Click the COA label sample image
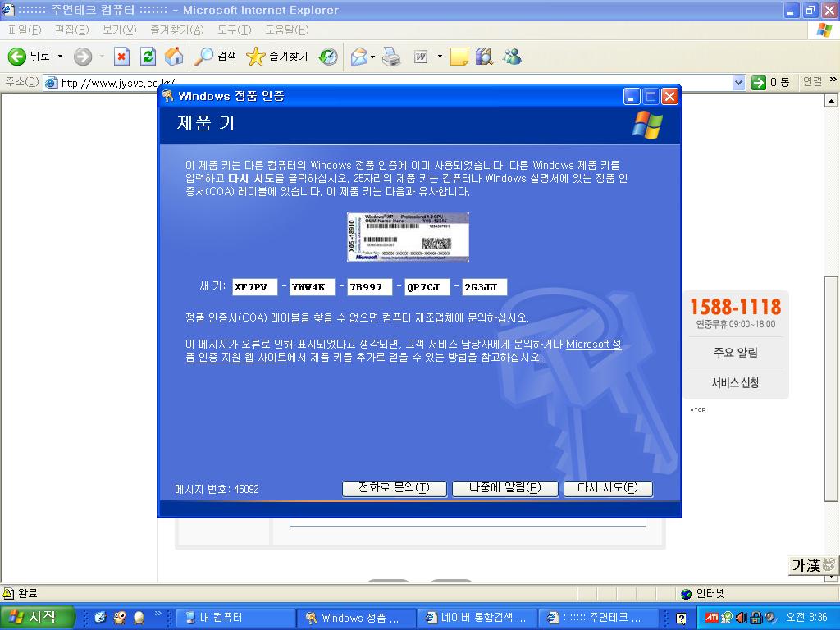The width and height of the screenshot is (840, 630). [408, 237]
